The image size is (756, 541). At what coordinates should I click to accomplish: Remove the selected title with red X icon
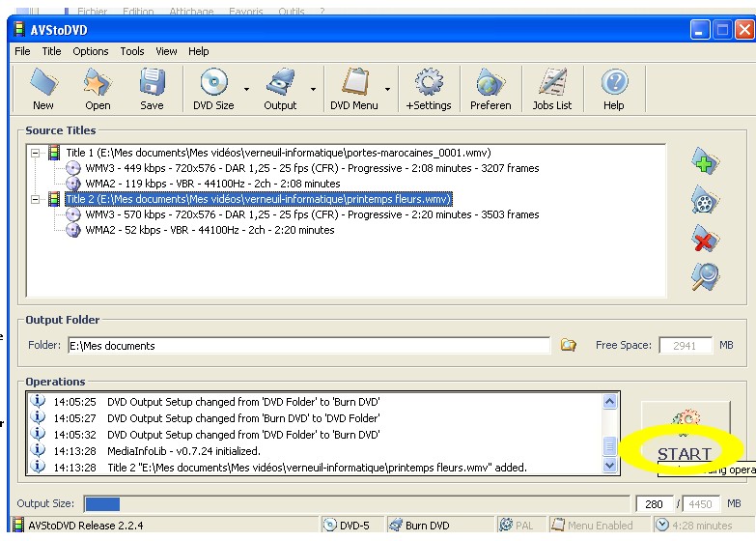706,239
